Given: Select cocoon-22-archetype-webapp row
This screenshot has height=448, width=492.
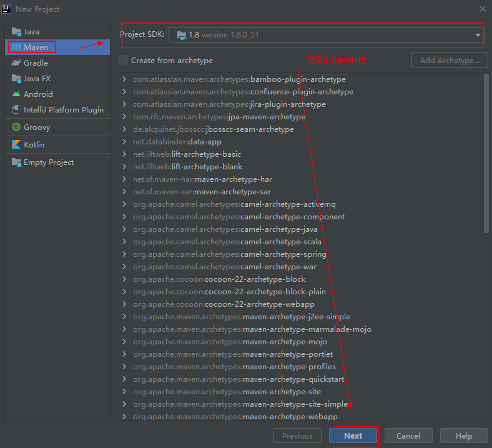Looking at the screenshot, I should [301, 304].
